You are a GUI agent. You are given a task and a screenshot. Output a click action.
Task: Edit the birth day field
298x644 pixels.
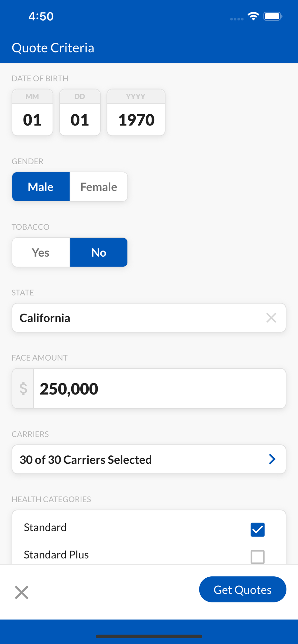pyautogui.click(x=80, y=119)
